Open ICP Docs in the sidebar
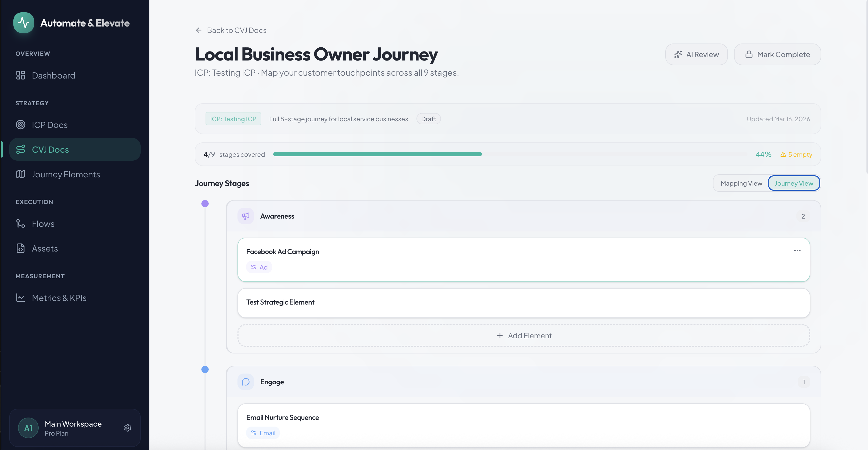 point(75,125)
